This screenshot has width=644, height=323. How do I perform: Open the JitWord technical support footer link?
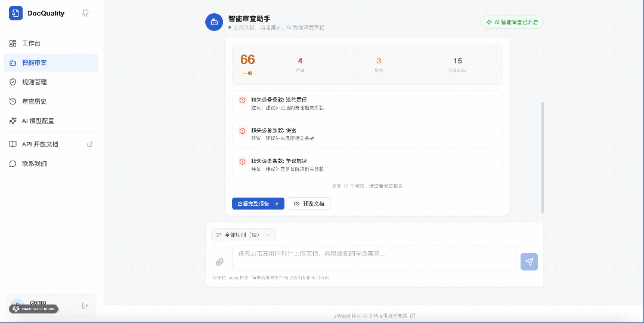point(374,316)
